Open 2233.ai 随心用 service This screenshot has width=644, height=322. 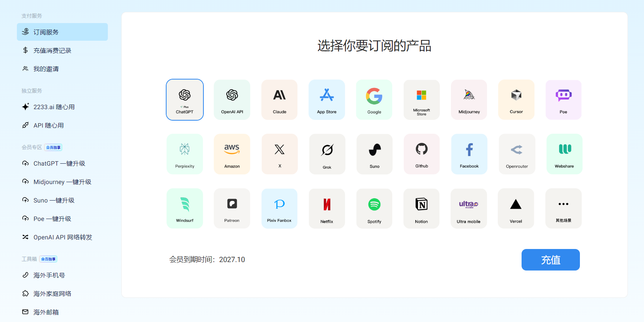click(x=54, y=107)
